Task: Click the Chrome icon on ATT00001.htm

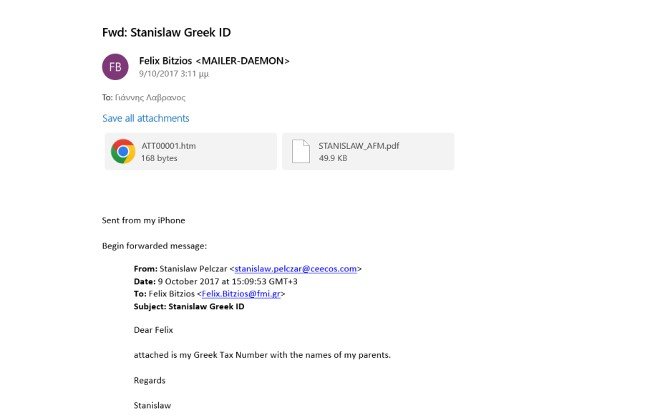Action: point(123,151)
